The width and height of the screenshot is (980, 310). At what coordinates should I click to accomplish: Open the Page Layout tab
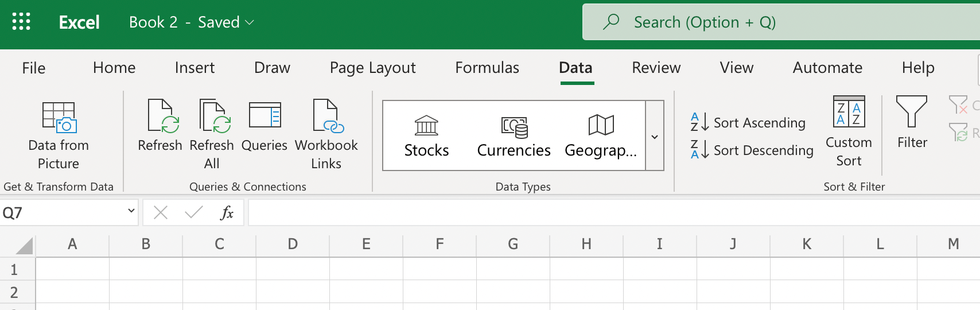pyautogui.click(x=372, y=68)
